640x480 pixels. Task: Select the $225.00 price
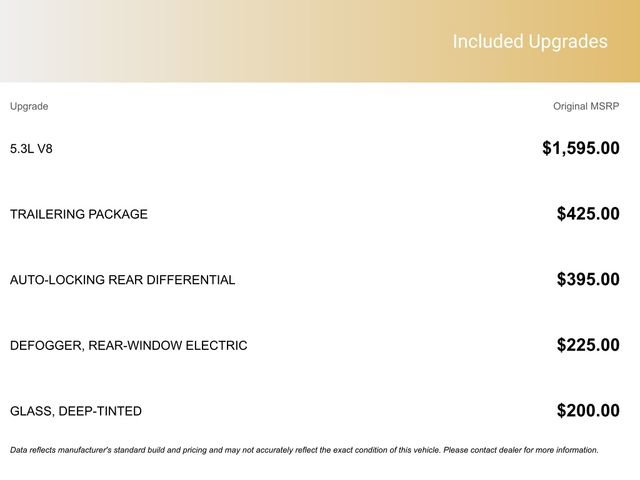click(x=588, y=346)
